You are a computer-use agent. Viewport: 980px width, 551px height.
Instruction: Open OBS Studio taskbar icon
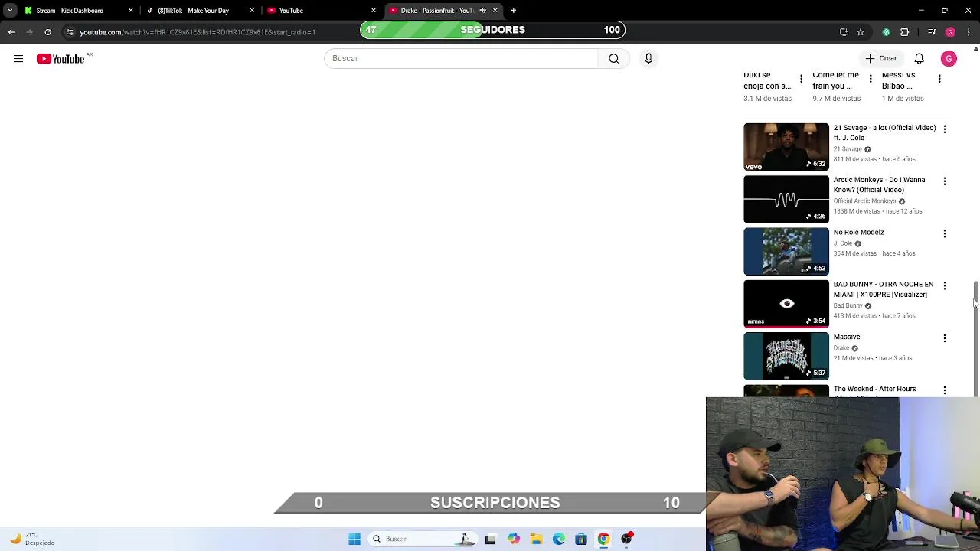626,539
